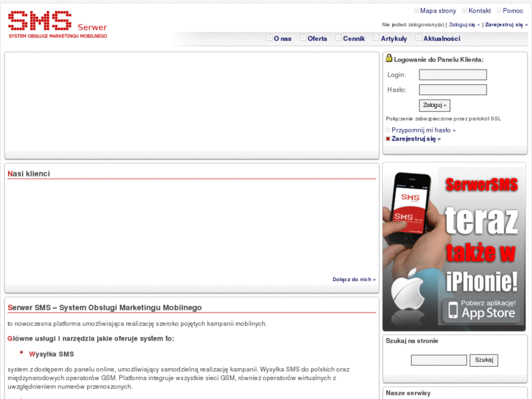This screenshot has height=399, width=532.
Task: Click the Nasze serwisy heading
Action: (408, 393)
